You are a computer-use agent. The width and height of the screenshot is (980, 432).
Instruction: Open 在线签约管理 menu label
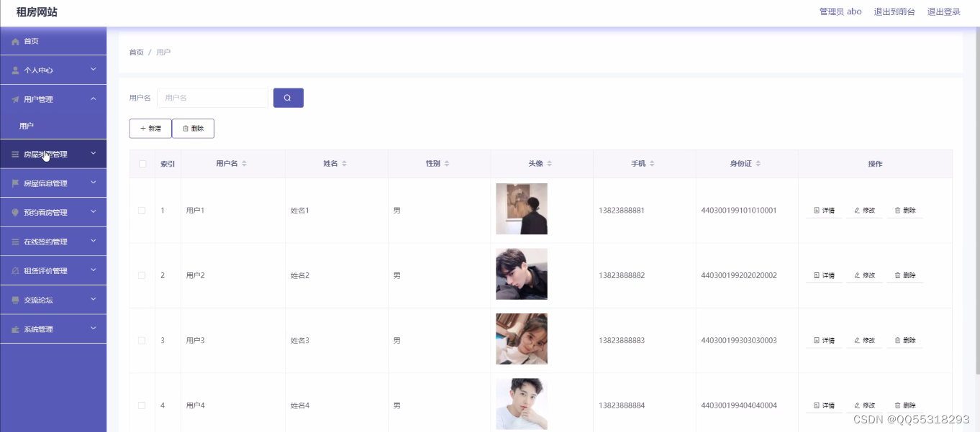[45, 242]
